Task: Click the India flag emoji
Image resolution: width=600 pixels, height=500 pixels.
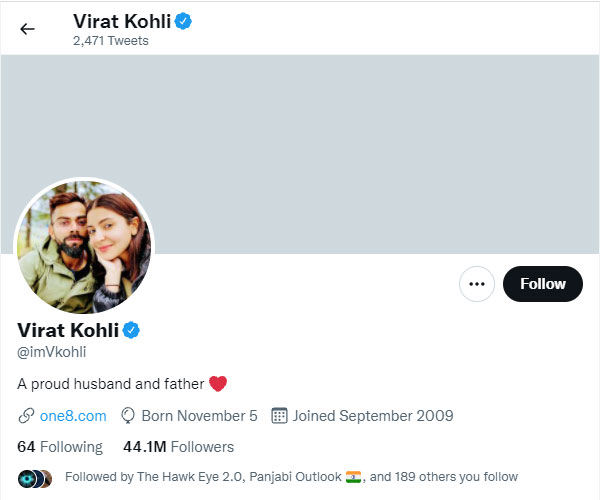Action: pyautogui.click(x=353, y=477)
